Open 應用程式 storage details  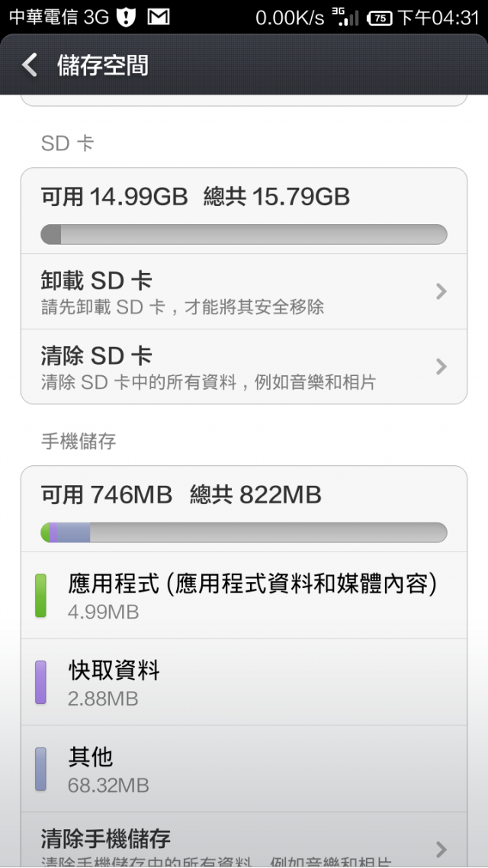(x=244, y=595)
